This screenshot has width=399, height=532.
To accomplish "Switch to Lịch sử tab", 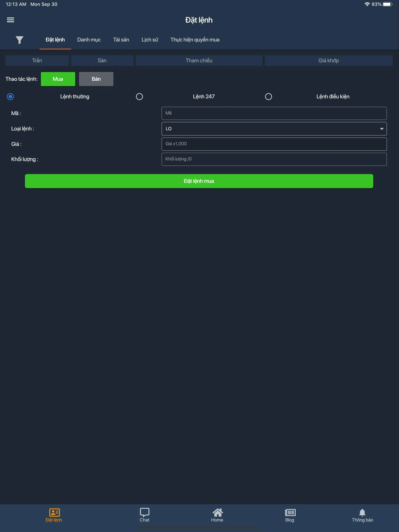I will (150, 40).
